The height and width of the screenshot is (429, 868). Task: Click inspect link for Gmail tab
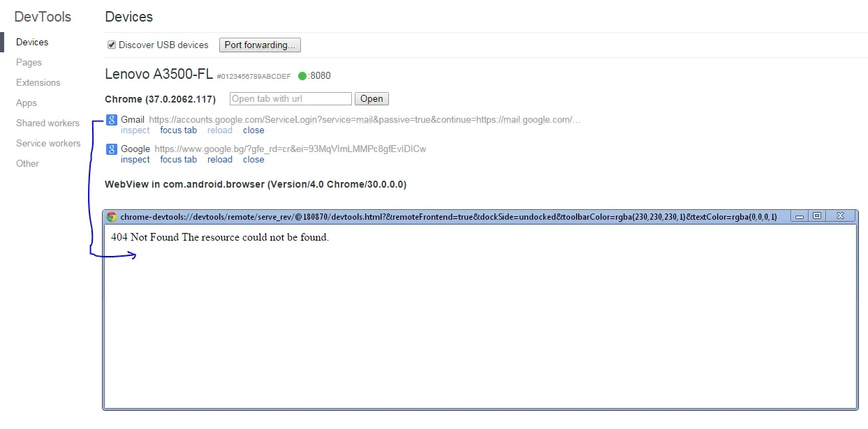click(135, 130)
